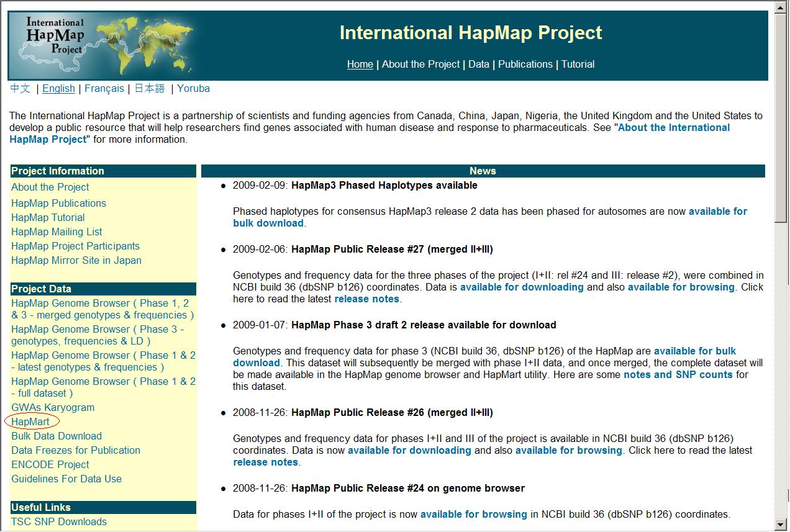Image resolution: width=790 pixels, height=532 pixels.
Task: Open Guidelines For Data Use
Action: tap(66, 479)
